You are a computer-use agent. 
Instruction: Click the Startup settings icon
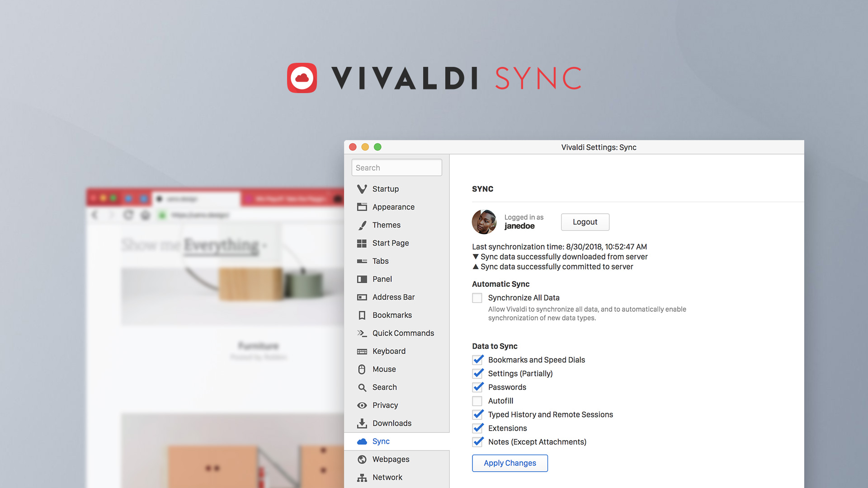(x=362, y=189)
